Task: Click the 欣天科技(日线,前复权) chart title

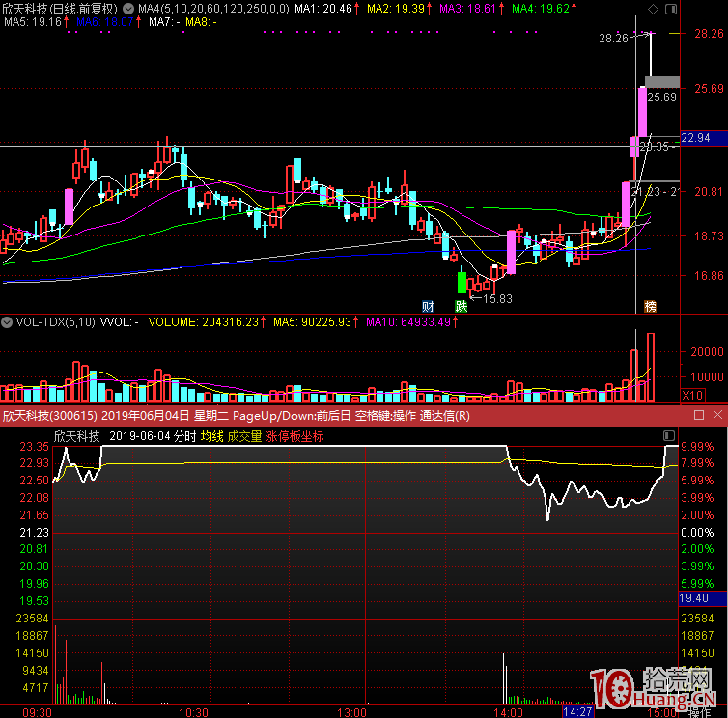Action: tap(61, 9)
